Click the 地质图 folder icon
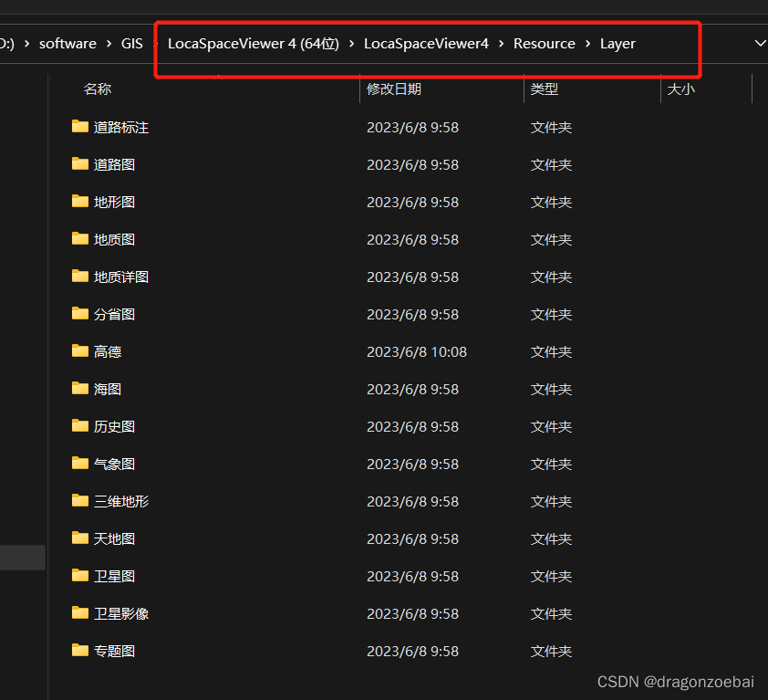 80,239
